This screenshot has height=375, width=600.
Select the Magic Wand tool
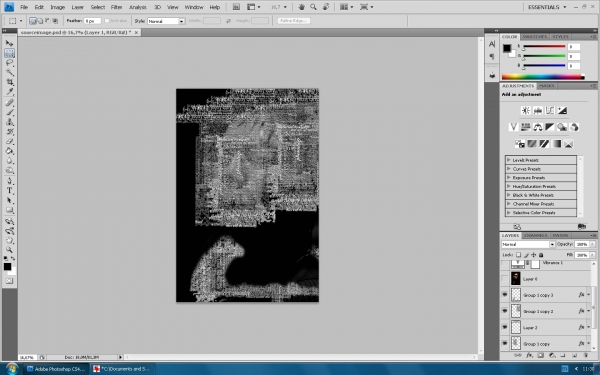[x=10, y=72]
